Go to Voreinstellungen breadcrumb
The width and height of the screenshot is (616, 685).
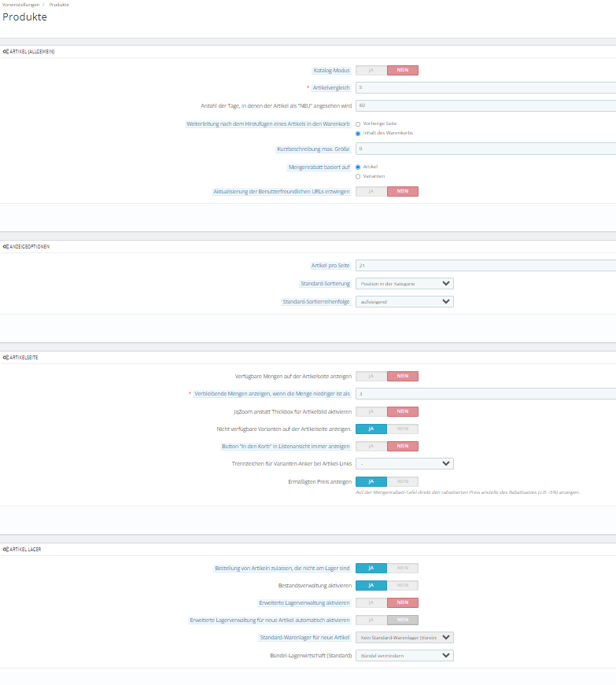[20, 5]
